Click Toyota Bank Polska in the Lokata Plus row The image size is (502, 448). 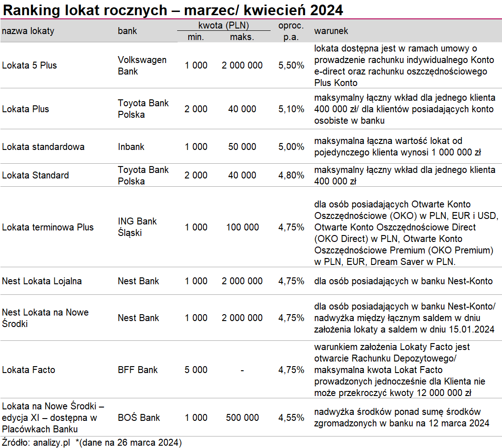143,109
